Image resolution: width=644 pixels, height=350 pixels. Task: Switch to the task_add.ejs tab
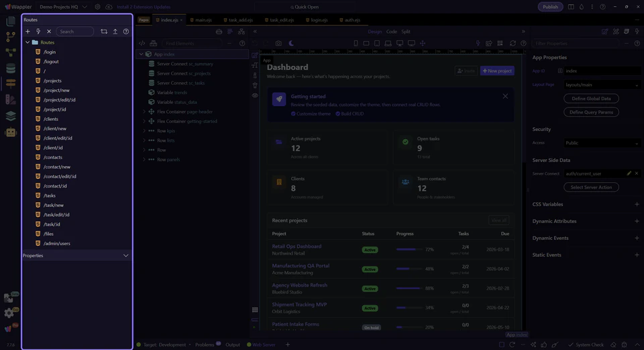tap(238, 19)
